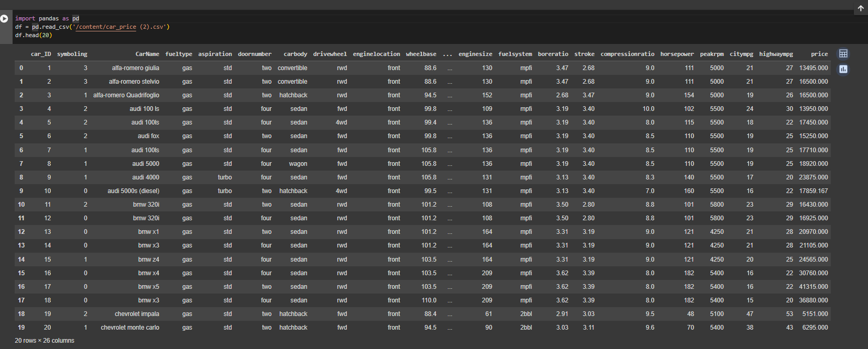Convert dataframe to interactive table
This screenshot has height=349, width=868.
pos(843,53)
